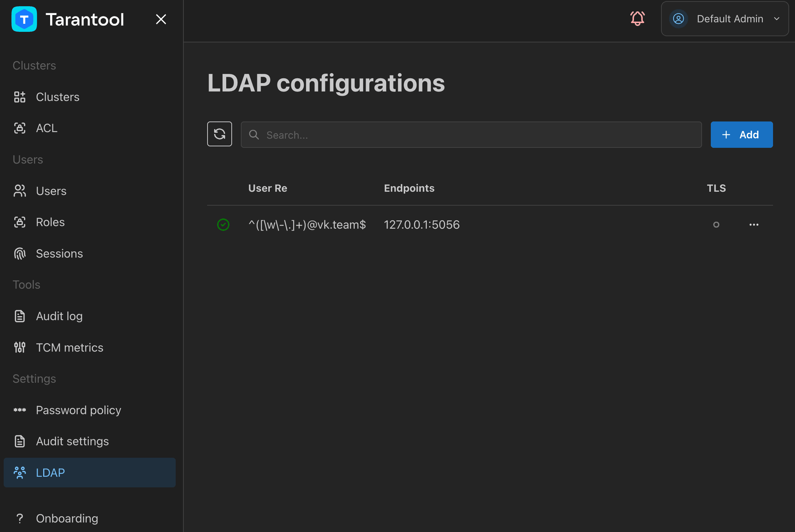Image resolution: width=795 pixels, height=532 pixels.
Task: Open TCM metrics
Action: click(x=90, y=348)
